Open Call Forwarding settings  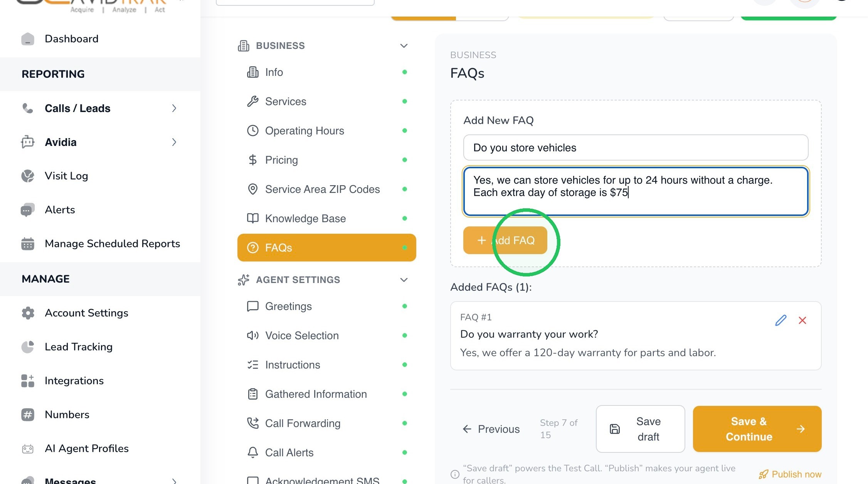pos(326,423)
